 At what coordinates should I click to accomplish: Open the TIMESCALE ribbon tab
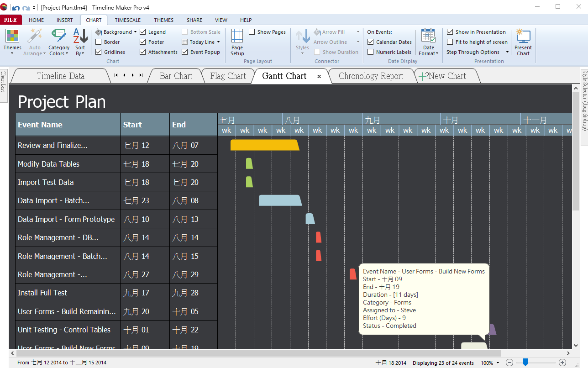[127, 20]
